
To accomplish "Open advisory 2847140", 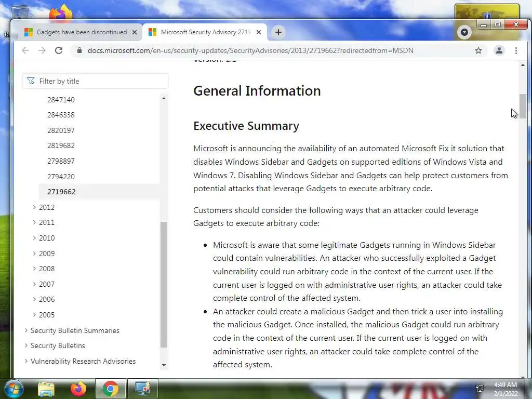I will coord(61,100).
